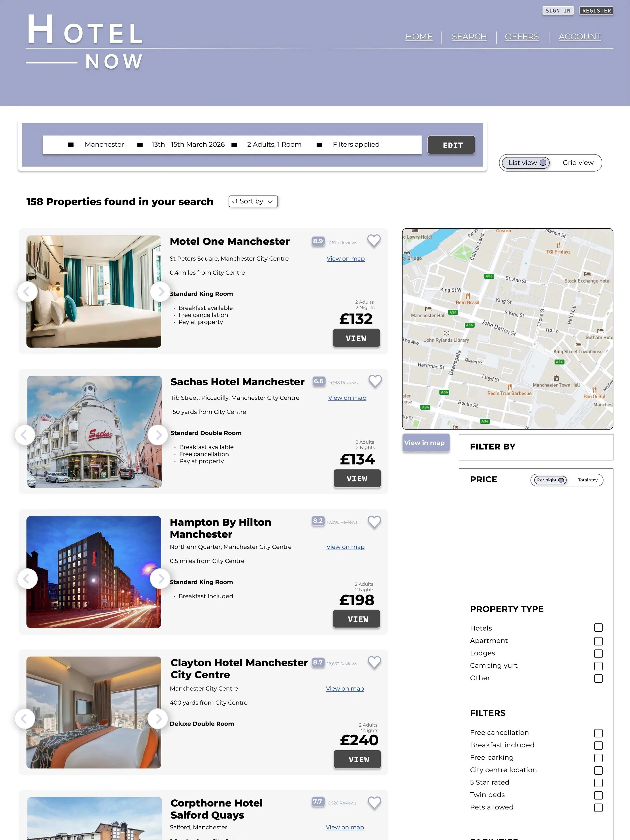Favorite Corpthorne Hotel Salford Quays heart
The image size is (630, 840).
click(374, 802)
